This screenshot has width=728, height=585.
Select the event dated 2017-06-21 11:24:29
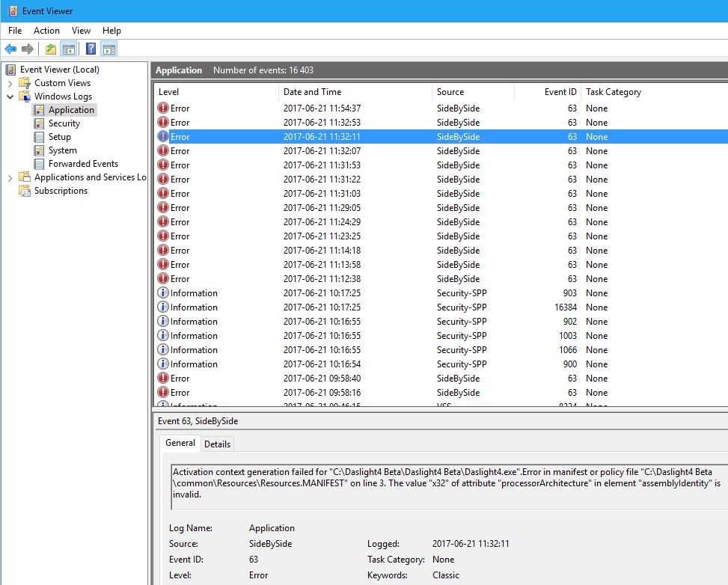441,222
